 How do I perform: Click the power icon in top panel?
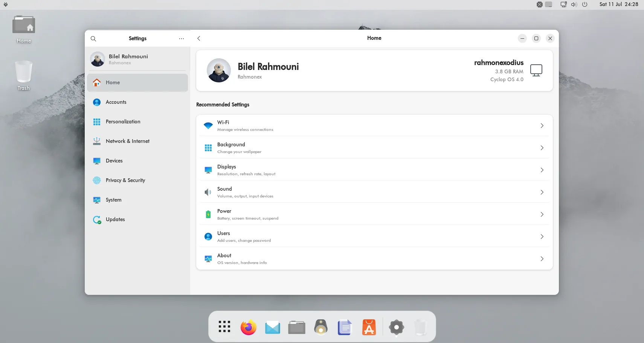pos(584,5)
